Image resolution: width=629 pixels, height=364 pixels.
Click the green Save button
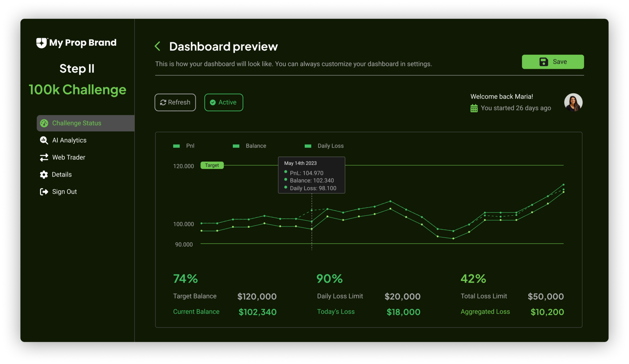(x=553, y=62)
